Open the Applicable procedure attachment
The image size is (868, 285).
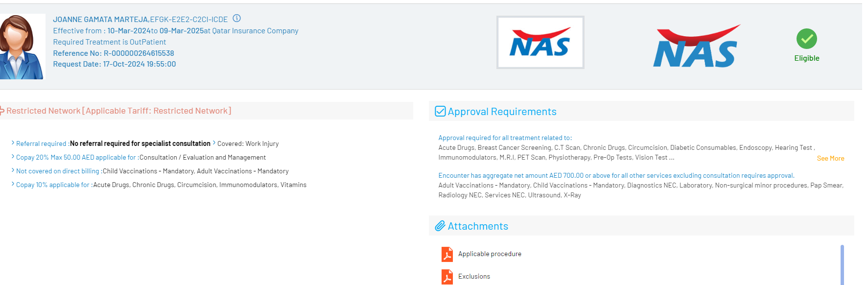pyautogui.click(x=490, y=254)
